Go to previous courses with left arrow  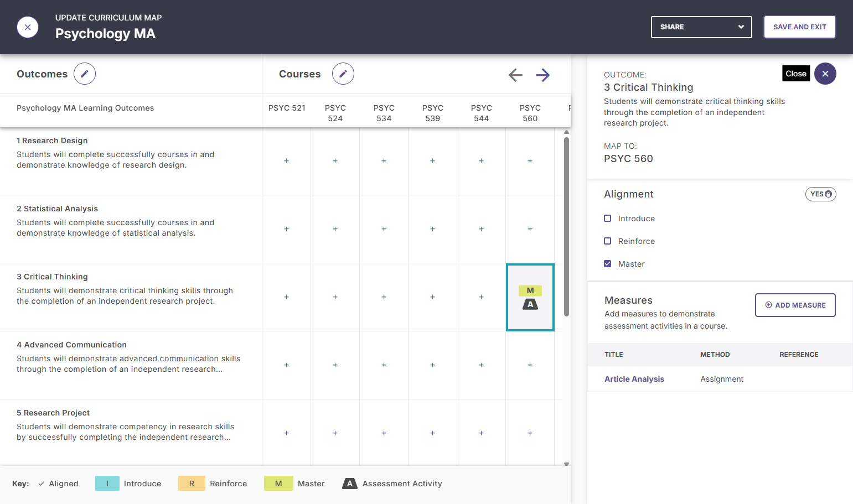515,75
